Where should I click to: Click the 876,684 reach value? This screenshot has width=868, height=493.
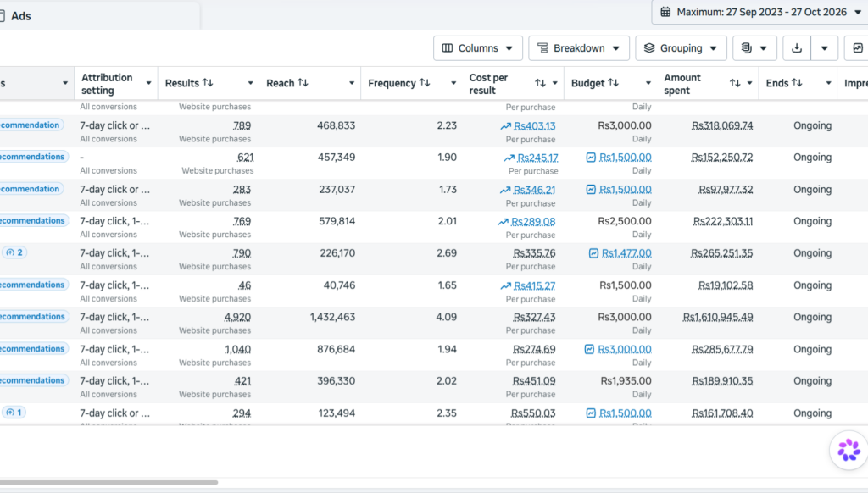(x=336, y=349)
